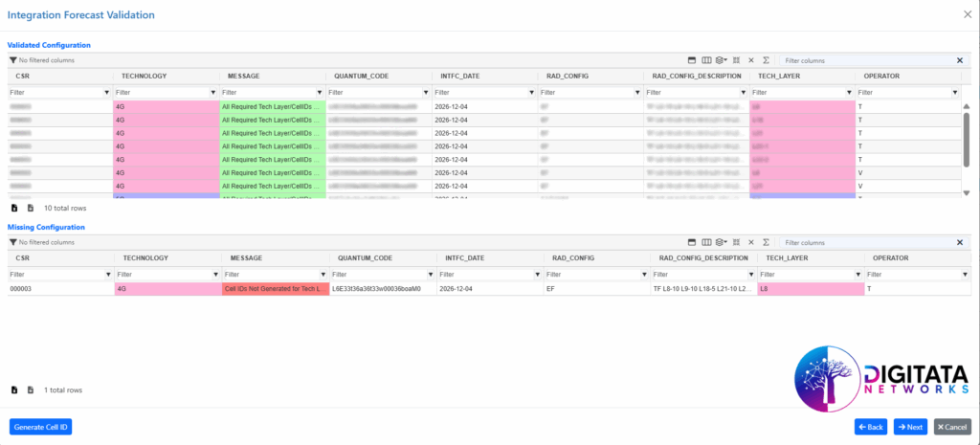Click the layers grouping icon in Missing Configuration toolbar
The height and width of the screenshot is (445, 980).
pyautogui.click(x=722, y=242)
